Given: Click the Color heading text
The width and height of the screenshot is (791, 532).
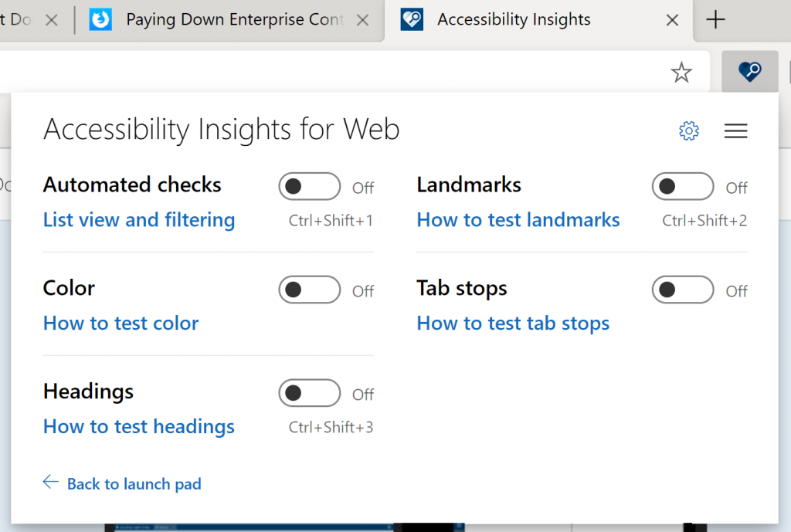Looking at the screenshot, I should pyautogui.click(x=69, y=289).
